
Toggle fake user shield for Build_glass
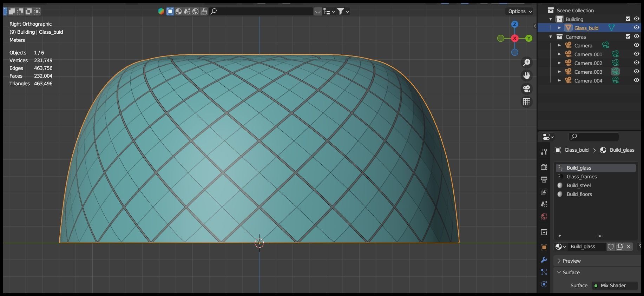[x=611, y=246]
